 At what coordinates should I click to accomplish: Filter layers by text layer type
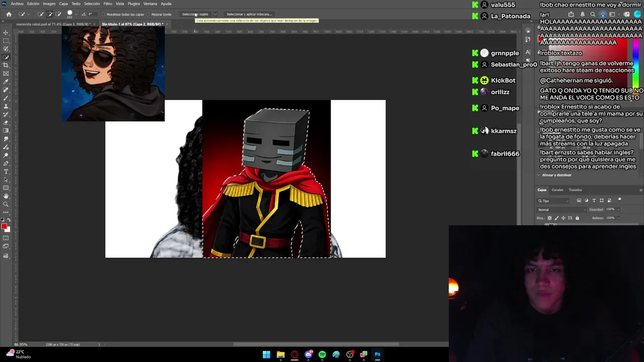click(x=594, y=201)
